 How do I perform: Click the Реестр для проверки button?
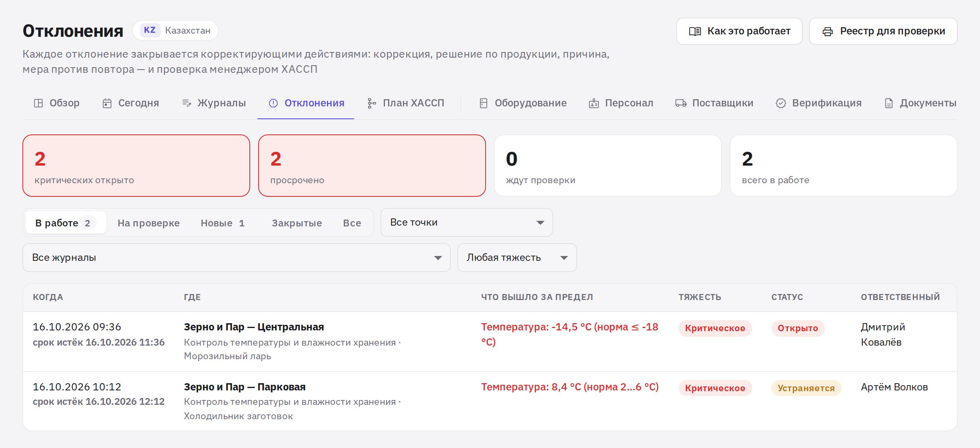(883, 31)
